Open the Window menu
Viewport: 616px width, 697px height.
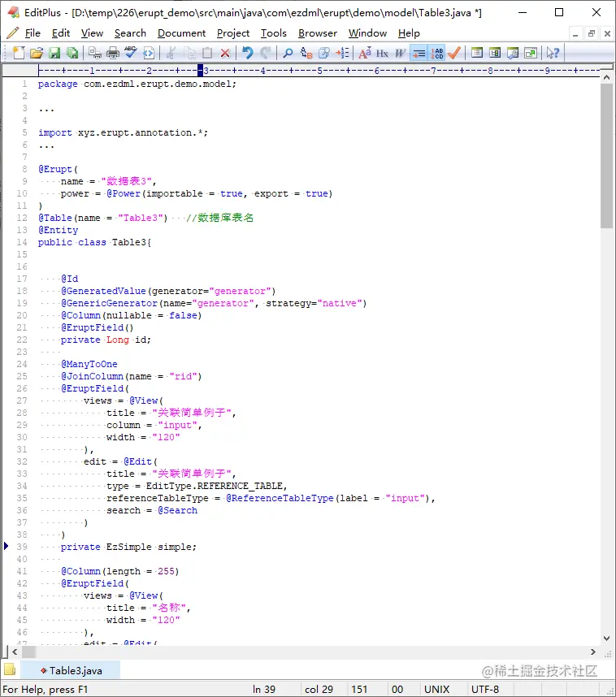(x=367, y=33)
